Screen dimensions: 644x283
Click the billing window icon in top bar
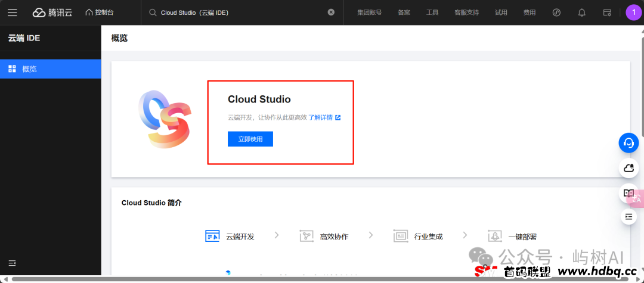click(x=607, y=13)
